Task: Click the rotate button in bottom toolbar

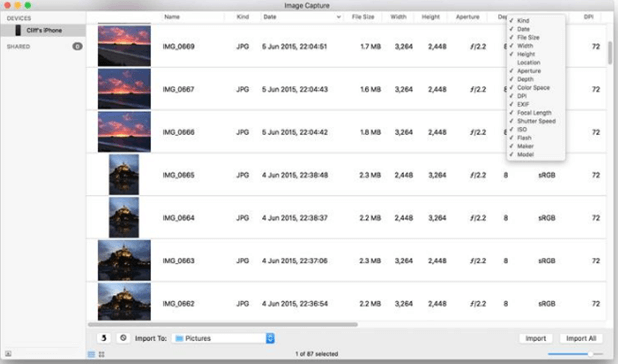Action: pos(104,338)
